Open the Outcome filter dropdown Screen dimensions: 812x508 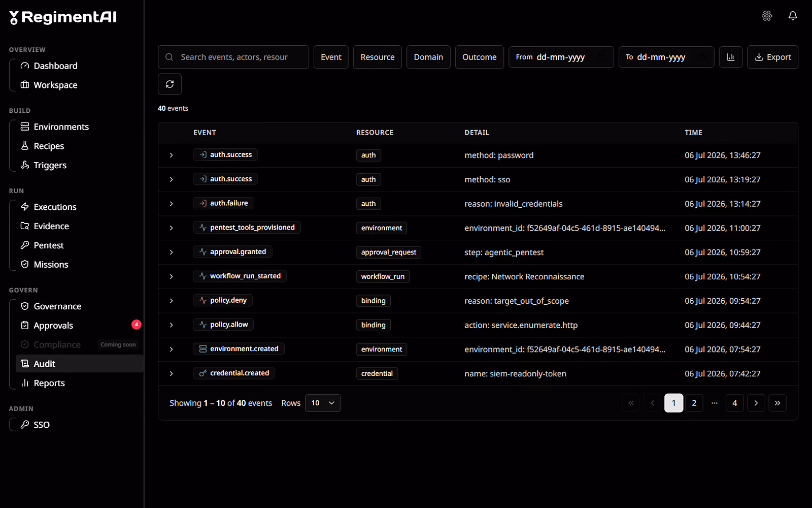[480, 57]
